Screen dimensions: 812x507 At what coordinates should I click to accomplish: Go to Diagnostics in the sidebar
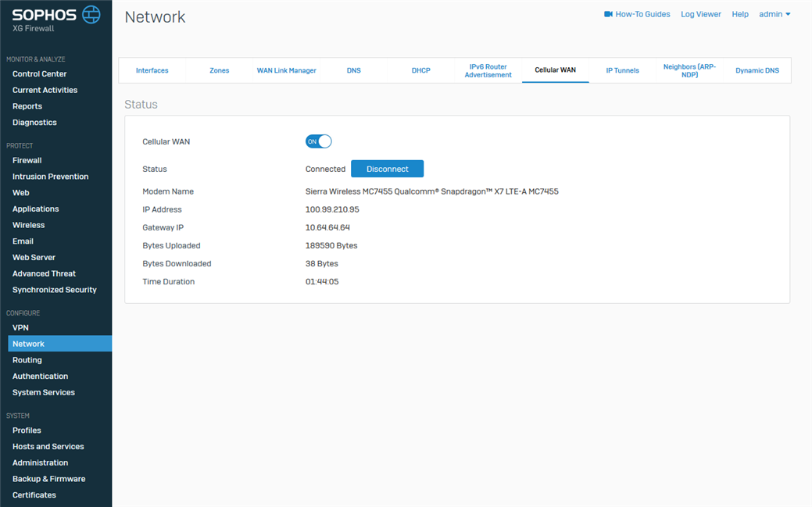pos(34,123)
